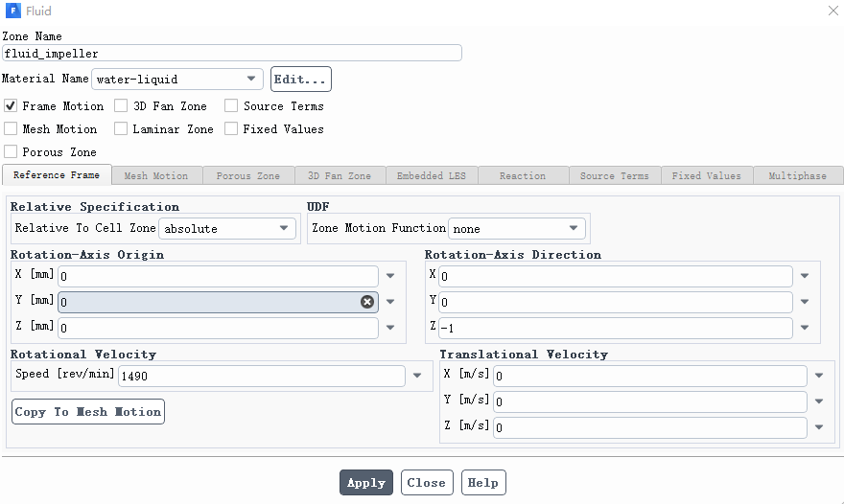
Task: Switch to the Mesh Motion tab
Action: coord(156,176)
